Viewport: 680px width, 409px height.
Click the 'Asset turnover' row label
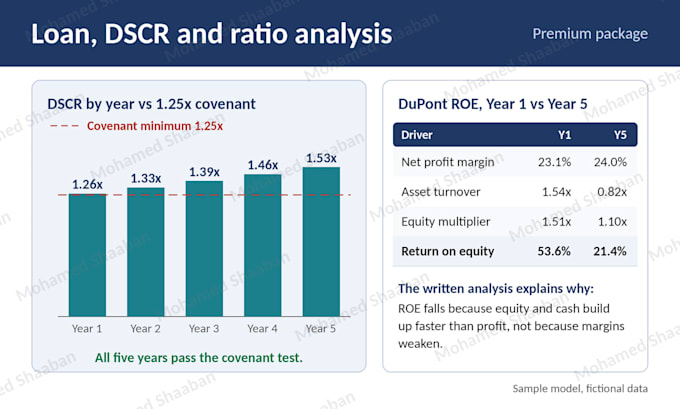point(441,192)
